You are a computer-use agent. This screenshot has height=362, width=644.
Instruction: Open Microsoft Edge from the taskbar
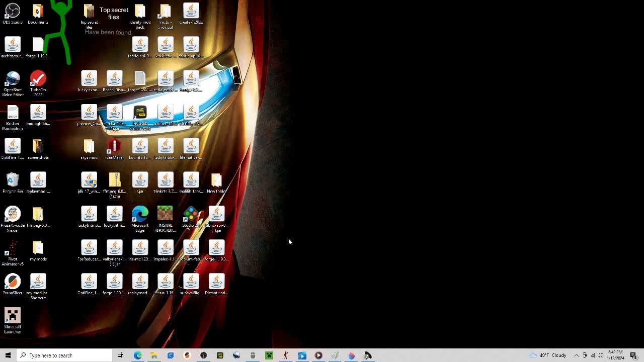click(137, 355)
